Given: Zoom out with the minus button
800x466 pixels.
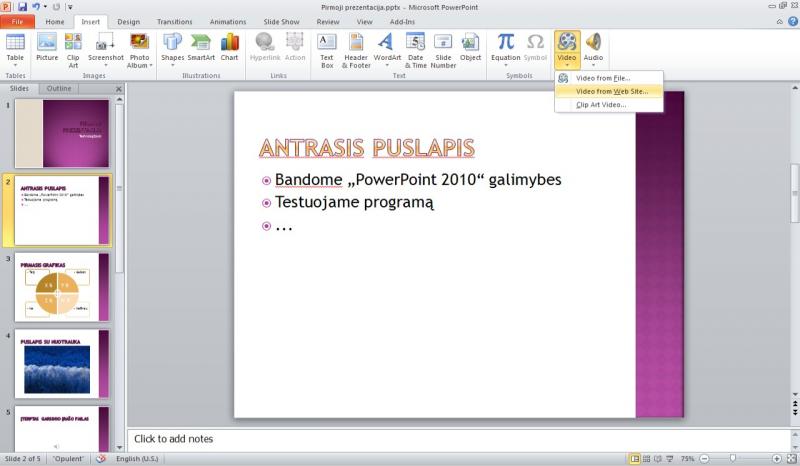Looking at the screenshot, I should tap(704, 459).
